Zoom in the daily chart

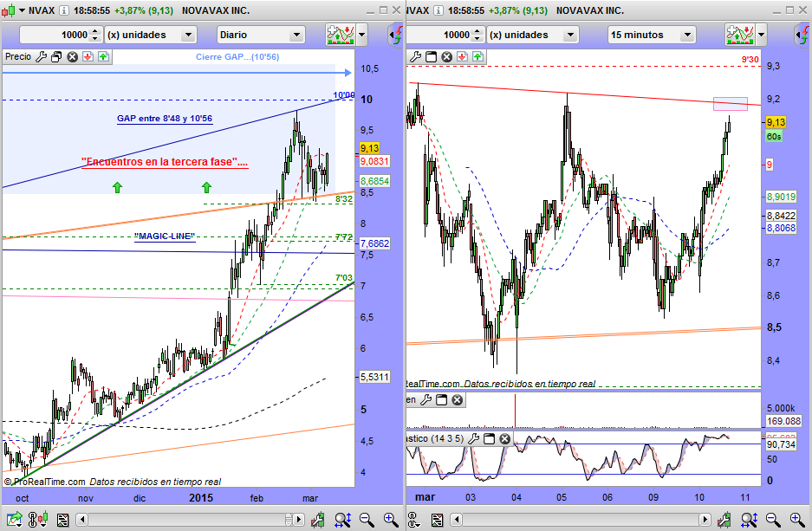tap(391, 519)
